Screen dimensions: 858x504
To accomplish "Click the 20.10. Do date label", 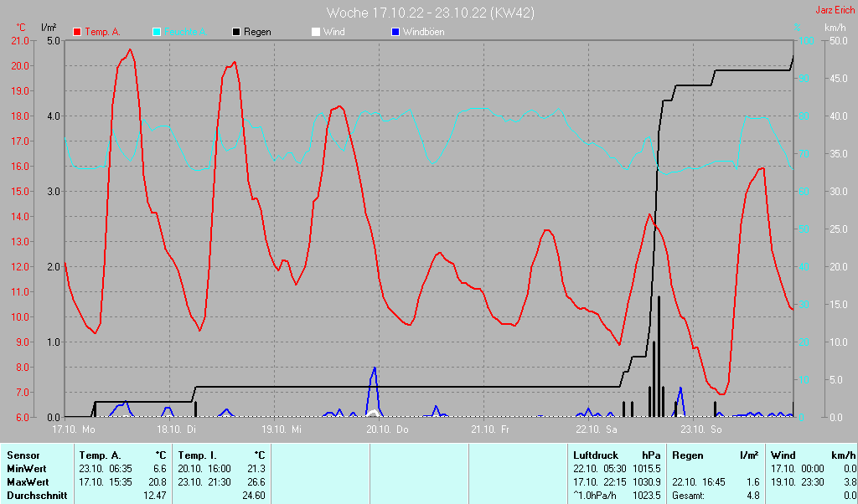I will 387,429.
